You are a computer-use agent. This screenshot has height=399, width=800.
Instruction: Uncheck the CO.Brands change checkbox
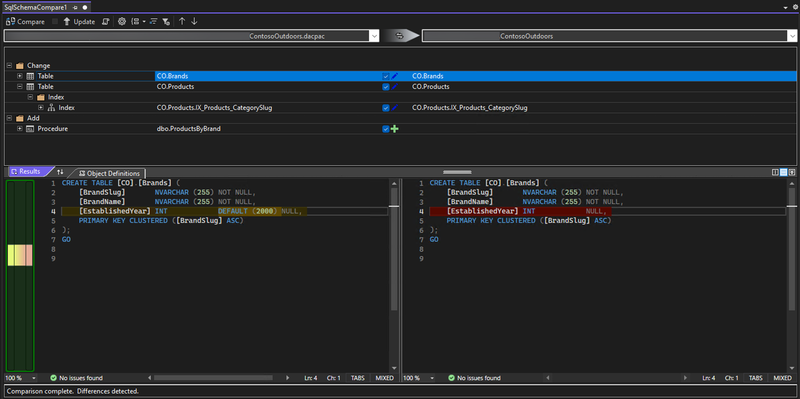point(386,76)
